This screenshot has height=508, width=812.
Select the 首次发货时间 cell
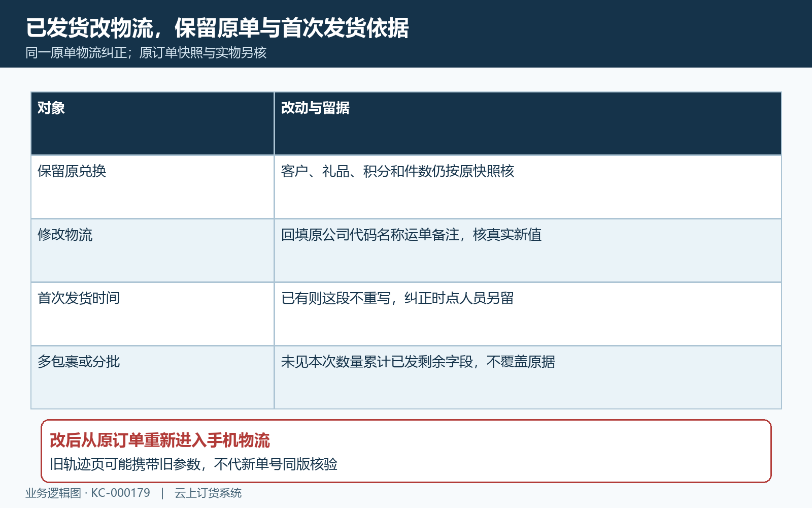(x=152, y=314)
